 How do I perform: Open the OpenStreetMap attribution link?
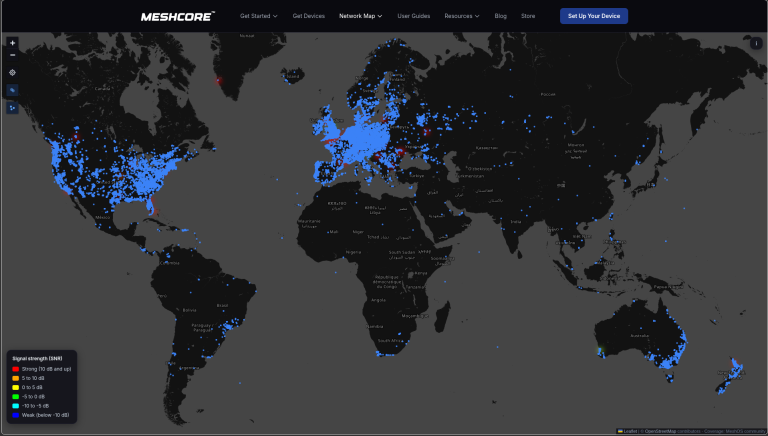click(x=660, y=432)
